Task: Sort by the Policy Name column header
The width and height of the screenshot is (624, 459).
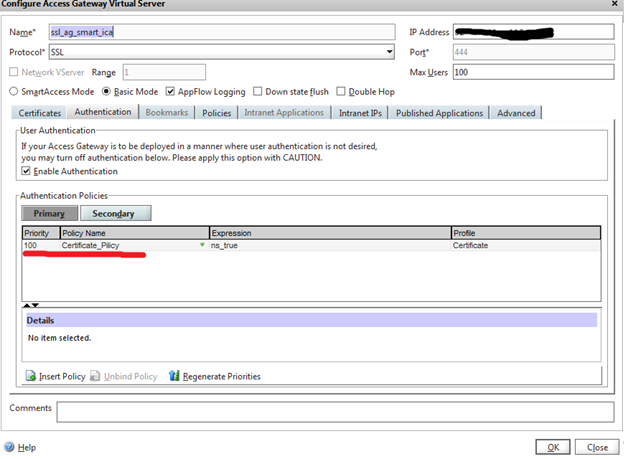Action: (x=135, y=233)
